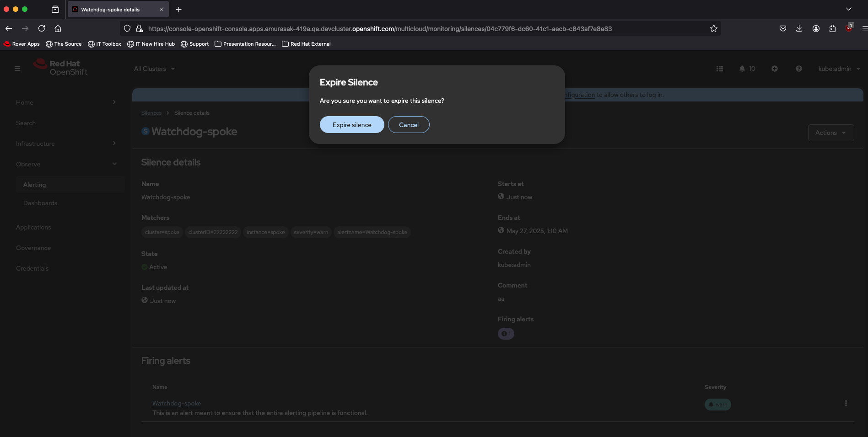
Task: Open the IT Toolbox bookmark
Action: (104, 44)
